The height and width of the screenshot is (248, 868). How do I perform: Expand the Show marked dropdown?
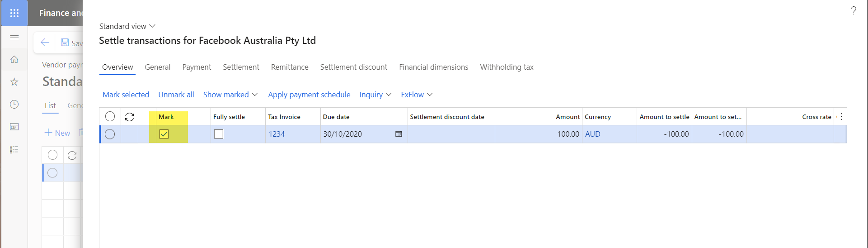point(230,95)
